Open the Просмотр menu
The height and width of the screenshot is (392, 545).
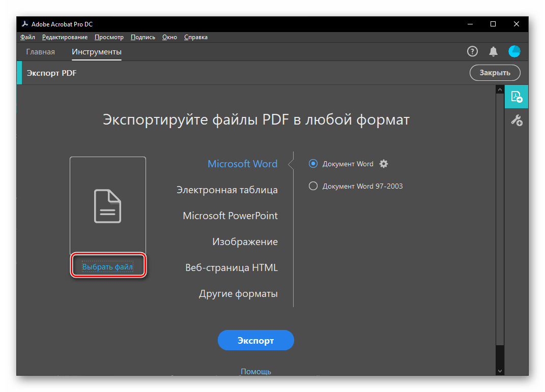point(109,37)
